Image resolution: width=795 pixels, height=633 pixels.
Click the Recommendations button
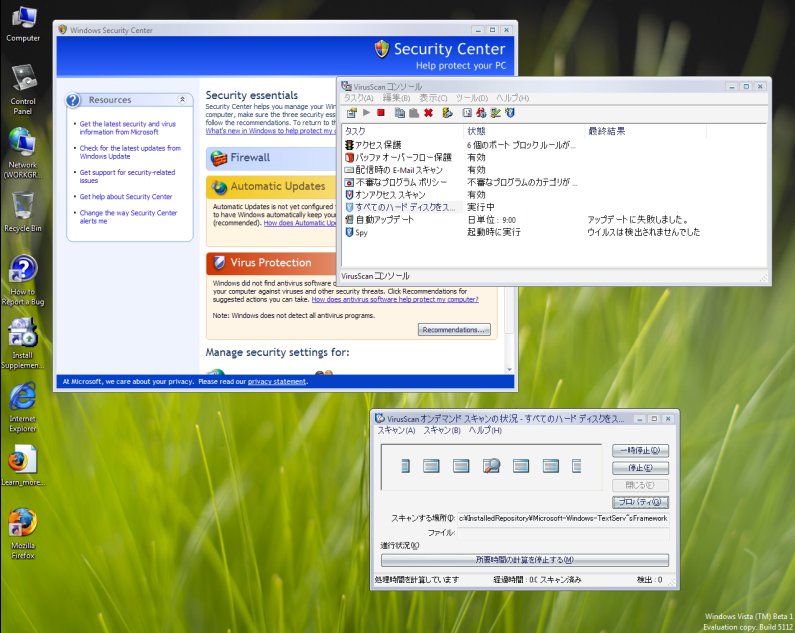454,330
